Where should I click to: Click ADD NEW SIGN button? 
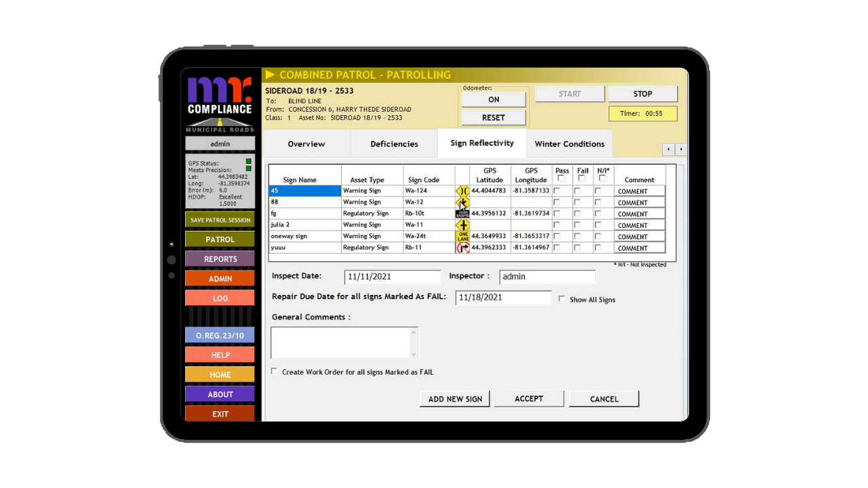(455, 399)
